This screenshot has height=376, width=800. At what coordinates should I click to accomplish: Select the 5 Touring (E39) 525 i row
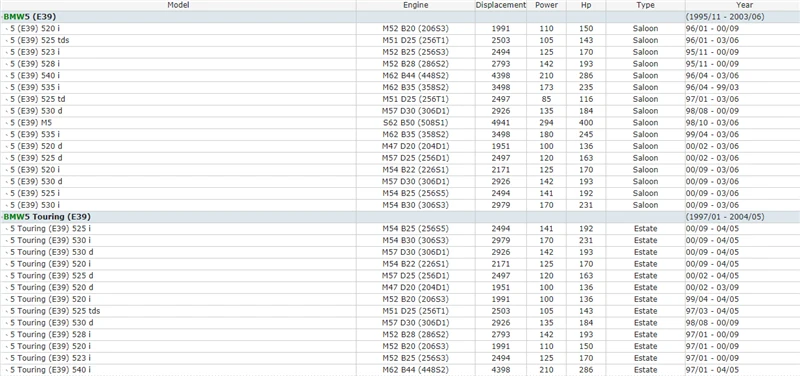(x=400, y=229)
